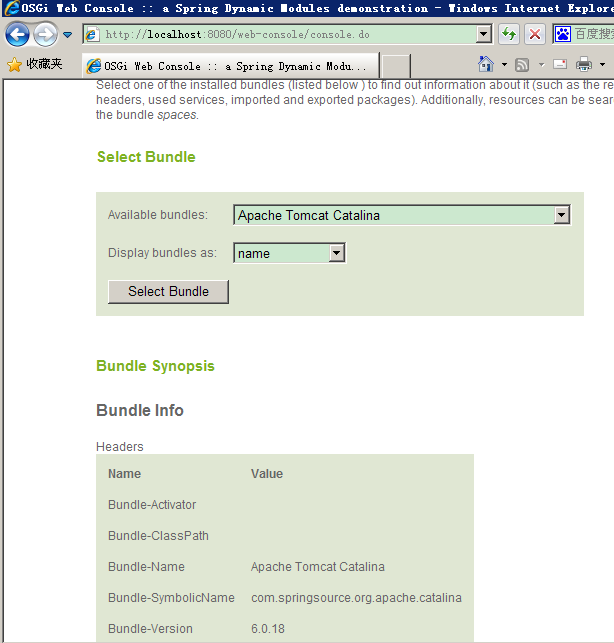Click the Apache Tomcat Catalina value cell

point(318,567)
